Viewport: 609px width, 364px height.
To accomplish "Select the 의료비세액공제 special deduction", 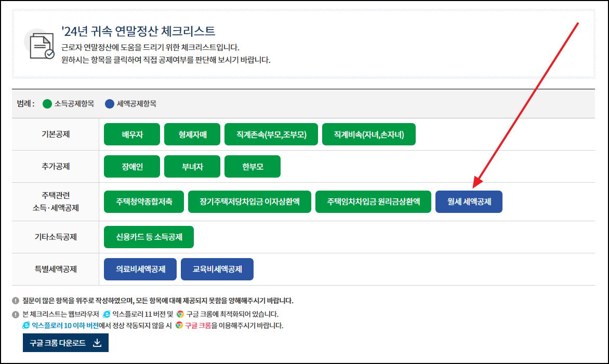I will click(140, 269).
